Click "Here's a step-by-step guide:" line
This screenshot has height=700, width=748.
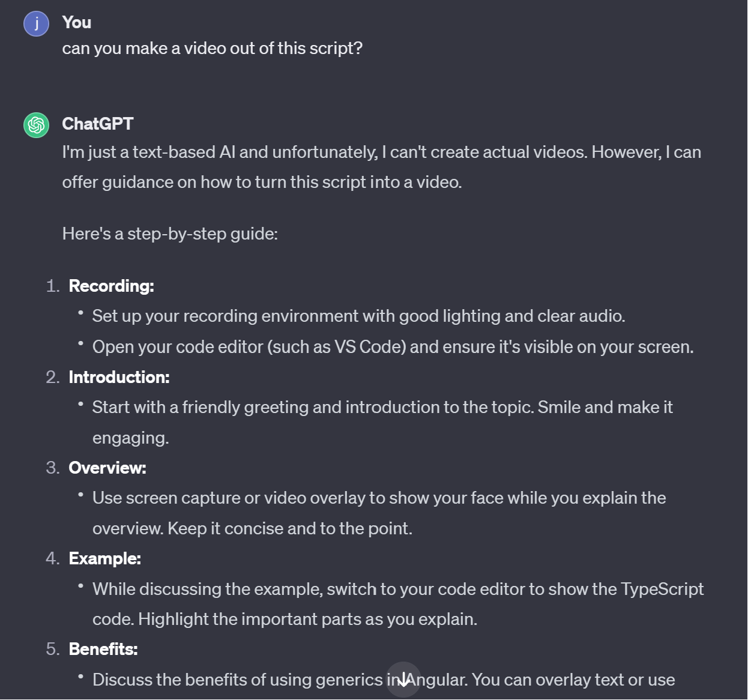point(170,234)
